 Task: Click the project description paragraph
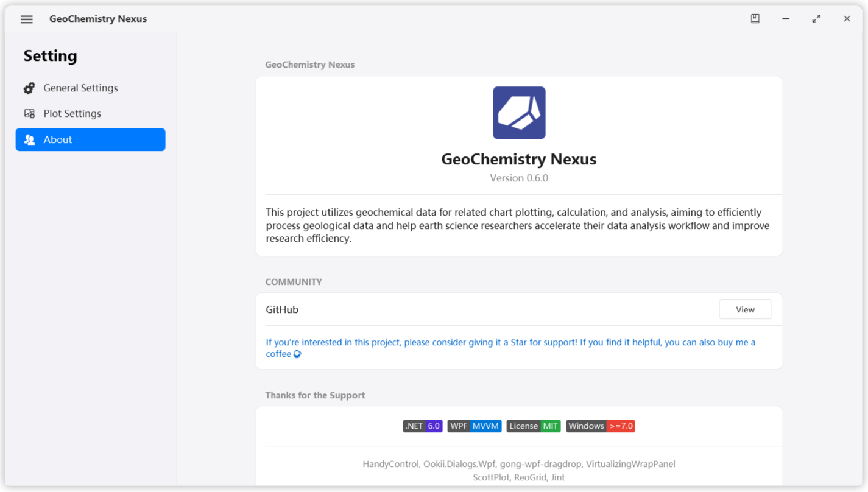[x=518, y=225]
